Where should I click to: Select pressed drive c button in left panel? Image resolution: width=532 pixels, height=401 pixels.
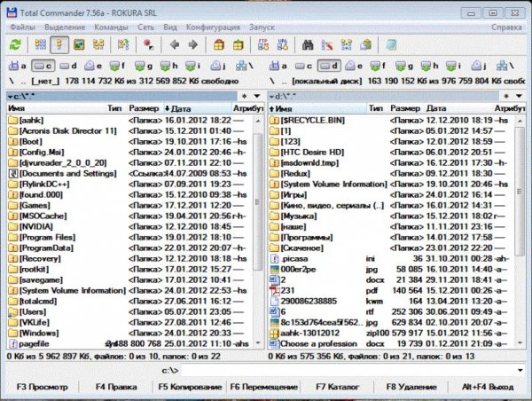click(x=43, y=66)
